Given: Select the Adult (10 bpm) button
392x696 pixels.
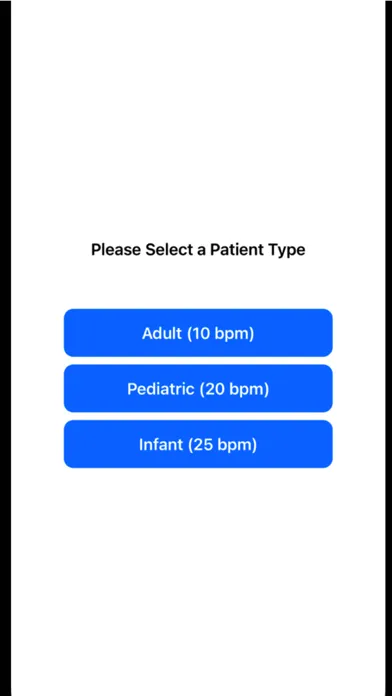Looking at the screenshot, I should [198, 333].
